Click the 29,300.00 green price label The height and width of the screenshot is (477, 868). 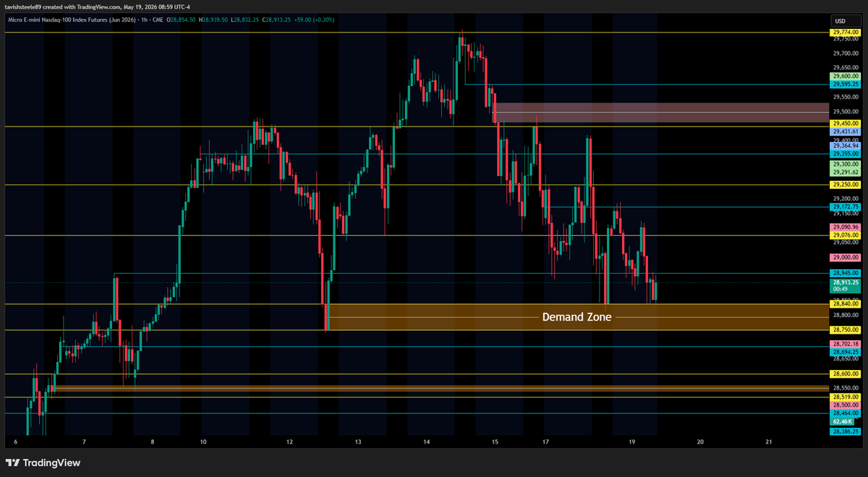pyautogui.click(x=845, y=164)
